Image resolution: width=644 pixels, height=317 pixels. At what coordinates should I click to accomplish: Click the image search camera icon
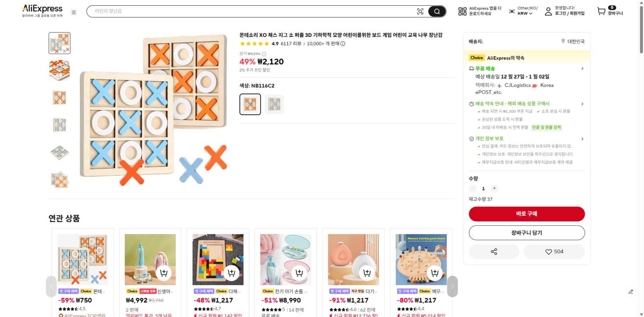pyautogui.click(x=420, y=11)
